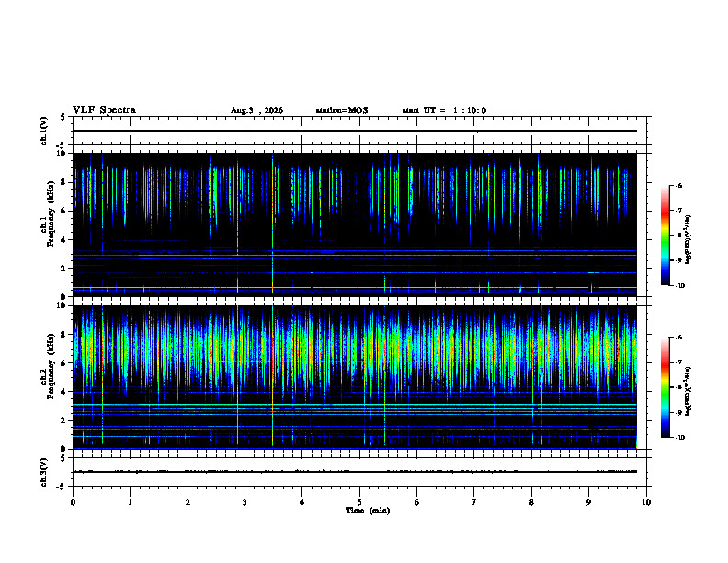This screenshot has height=563, width=728.
Task: Click the "VLF Spectra" title text
Action: (x=104, y=110)
